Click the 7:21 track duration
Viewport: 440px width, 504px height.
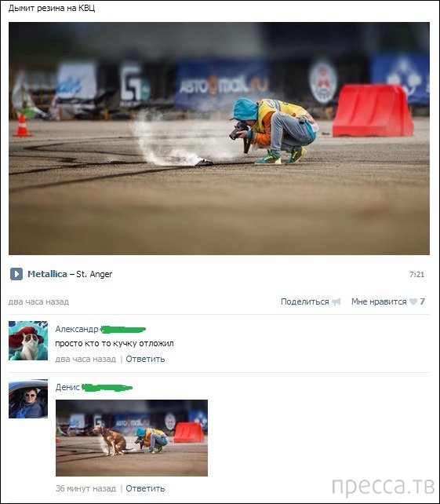(417, 275)
